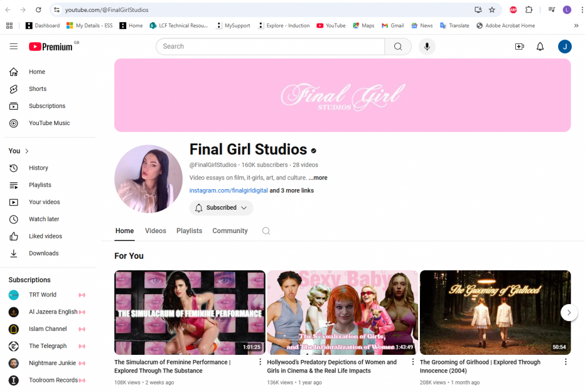Open the Dashboard bookmark
The image size is (585, 392).
pos(42,26)
